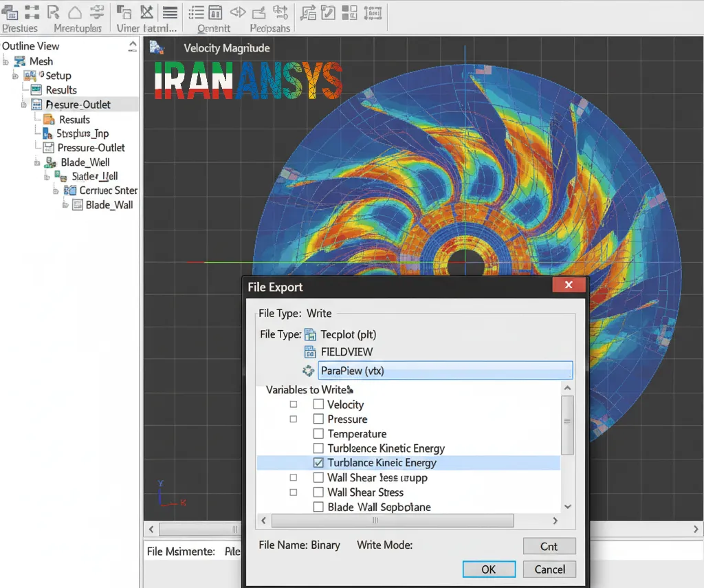Click the calendar-style panel toolbar icon
The height and width of the screenshot is (588, 704).
pyautogui.click(x=215, y=12)
